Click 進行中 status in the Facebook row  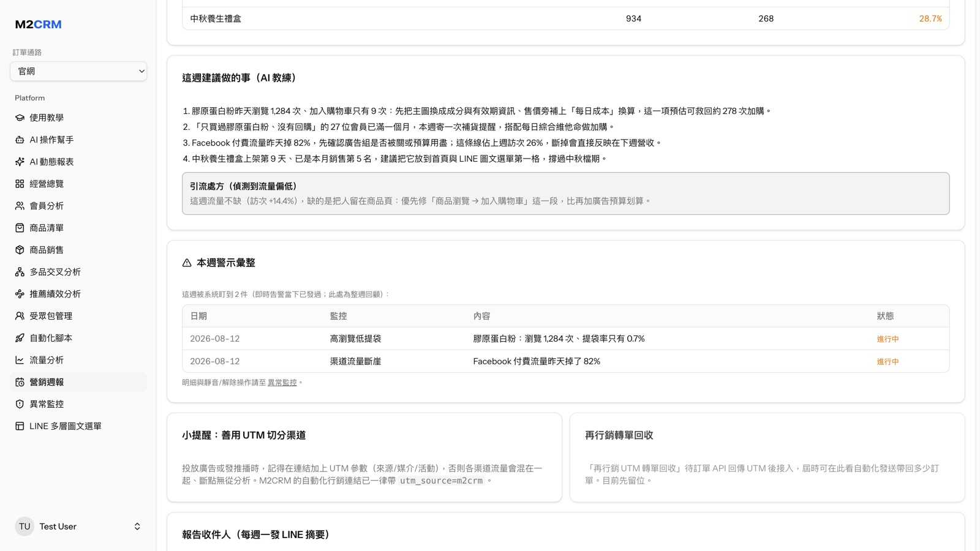tap(888, 362)
